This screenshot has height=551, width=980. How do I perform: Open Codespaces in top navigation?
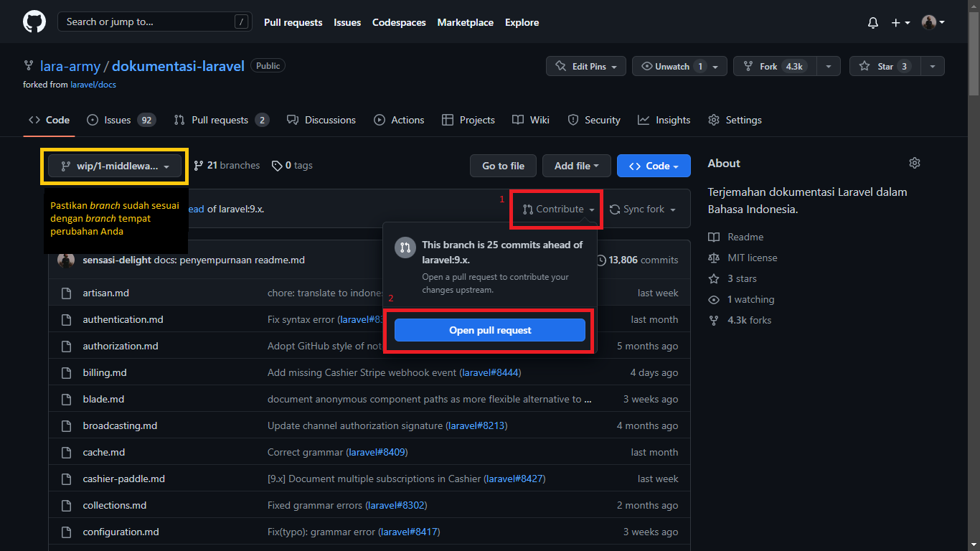tap(399, 23)
